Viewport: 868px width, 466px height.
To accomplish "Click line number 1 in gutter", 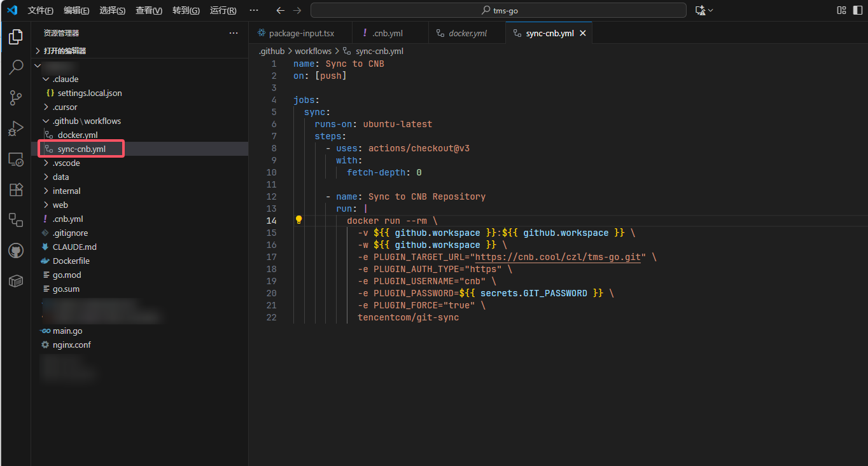I will coord(274,64).
